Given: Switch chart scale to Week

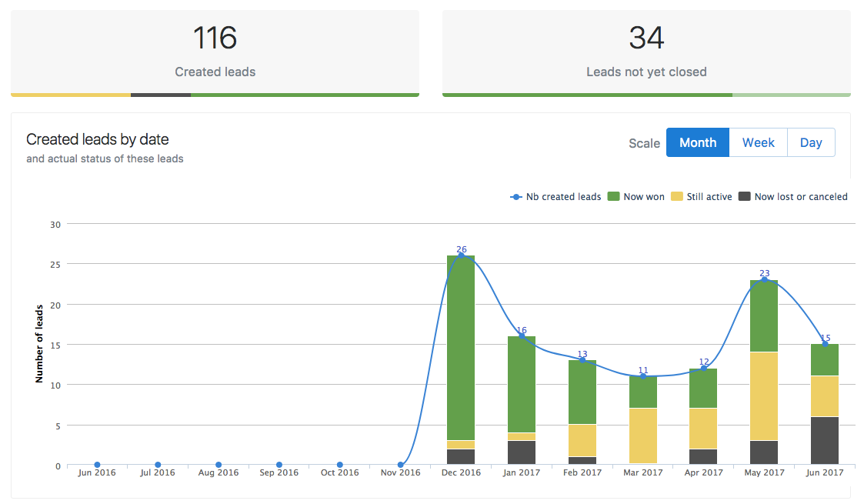Looking at the screenshot, I should point(758,142).
